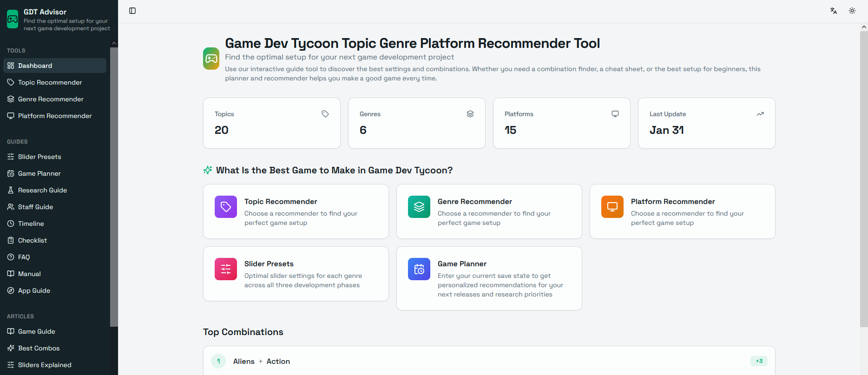Click the pink Slider Presets icon
Image resolution: width=868 pixels, height=375 pixels.
pos(226,269)
